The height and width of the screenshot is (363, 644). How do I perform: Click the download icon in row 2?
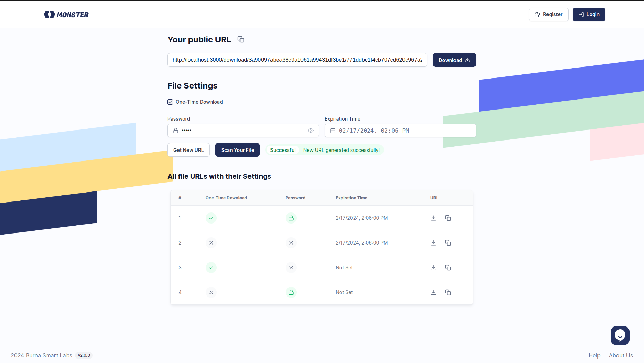point(433,243)
